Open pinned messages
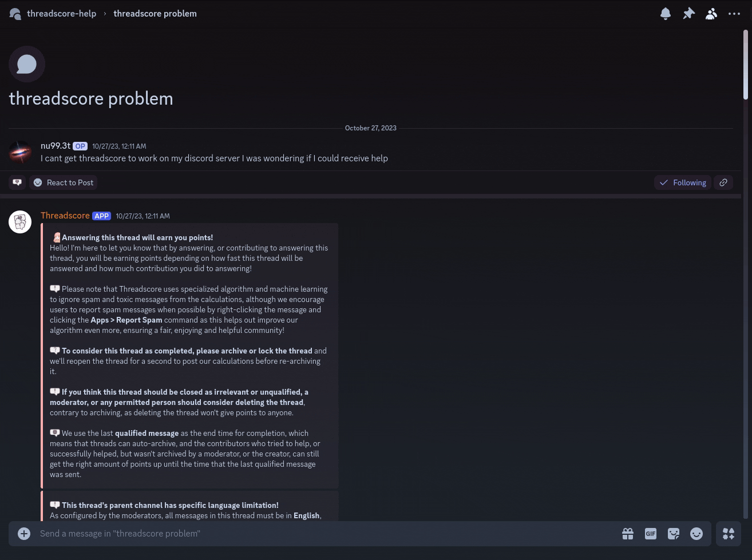The image size is (752, 560). click(x=688, y=14)
